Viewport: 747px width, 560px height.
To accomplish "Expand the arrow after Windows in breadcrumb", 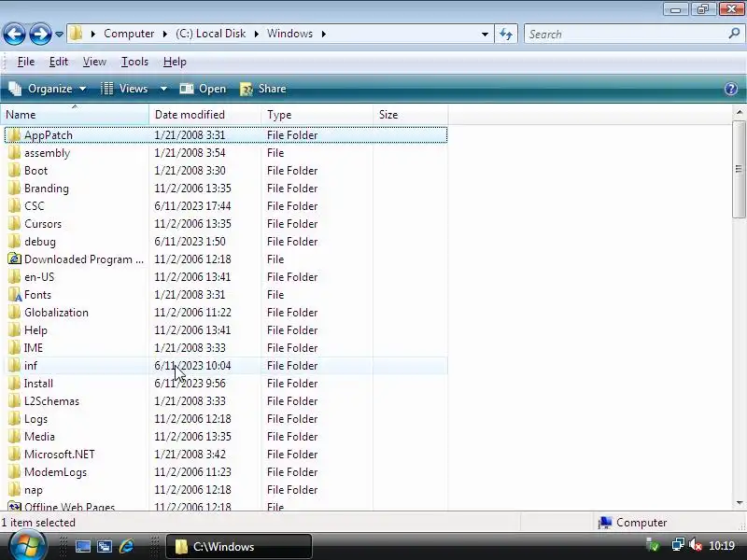I will click(x=323, y=34).
